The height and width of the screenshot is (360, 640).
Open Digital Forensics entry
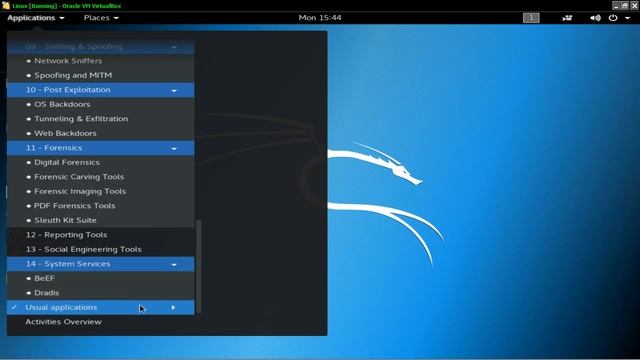[x=100, y=162]
